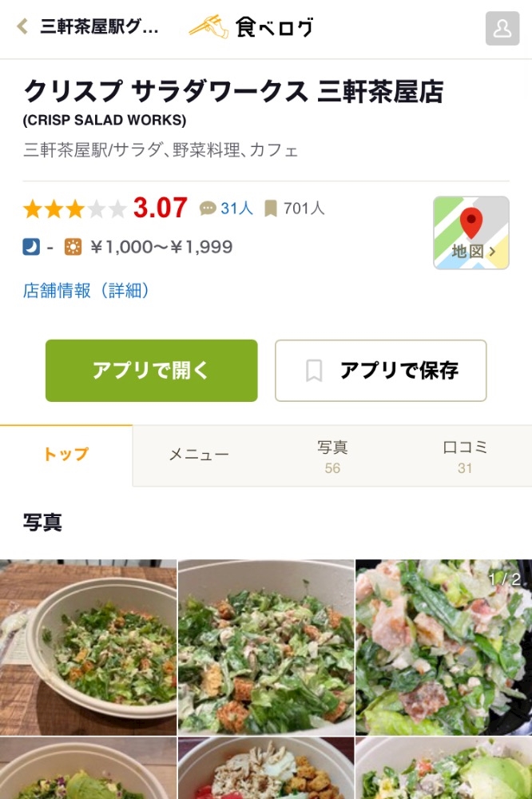Open the user profile icon
Image resolution: width=532 pixels, height=799 pixels.
click(502, 29)
